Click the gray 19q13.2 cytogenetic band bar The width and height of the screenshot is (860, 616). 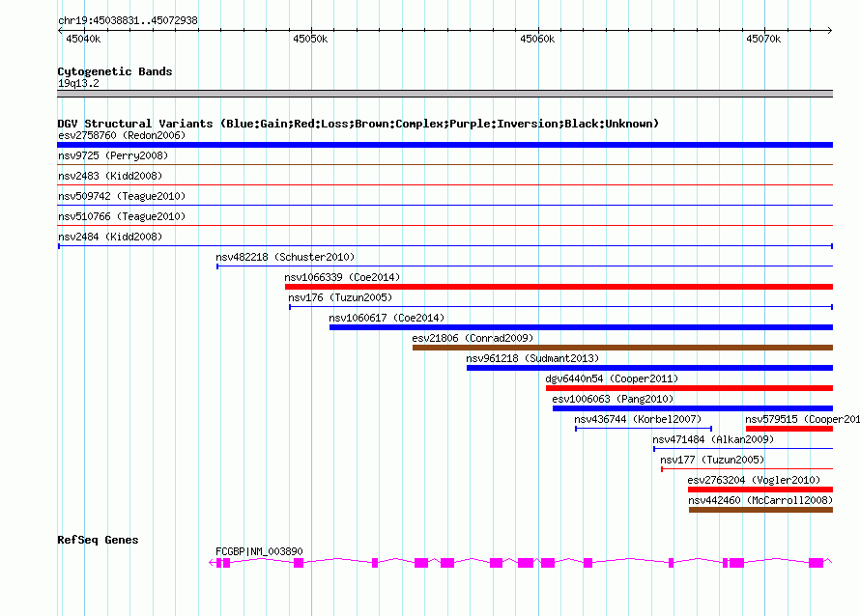click(444, 94)
